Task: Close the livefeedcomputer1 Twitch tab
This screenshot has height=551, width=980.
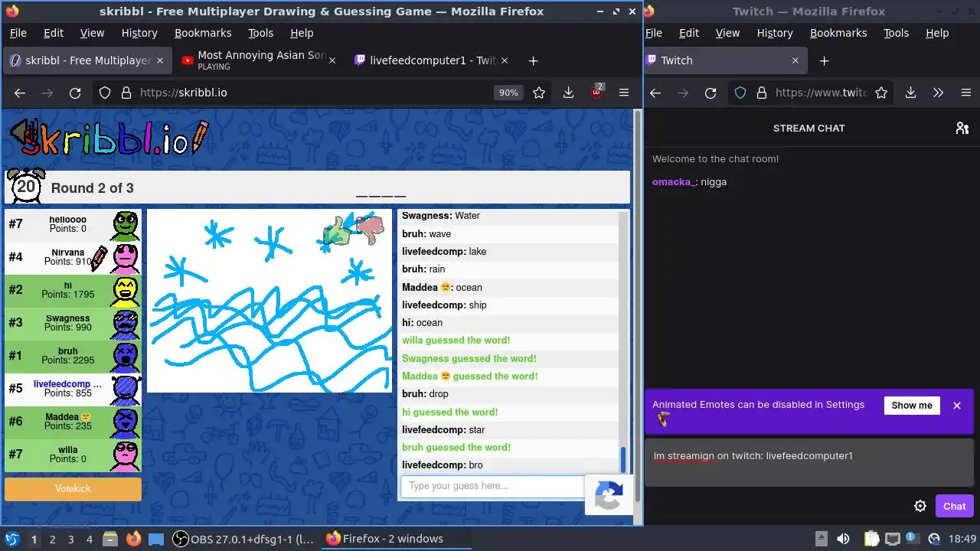Action: (x=505, y=60)
